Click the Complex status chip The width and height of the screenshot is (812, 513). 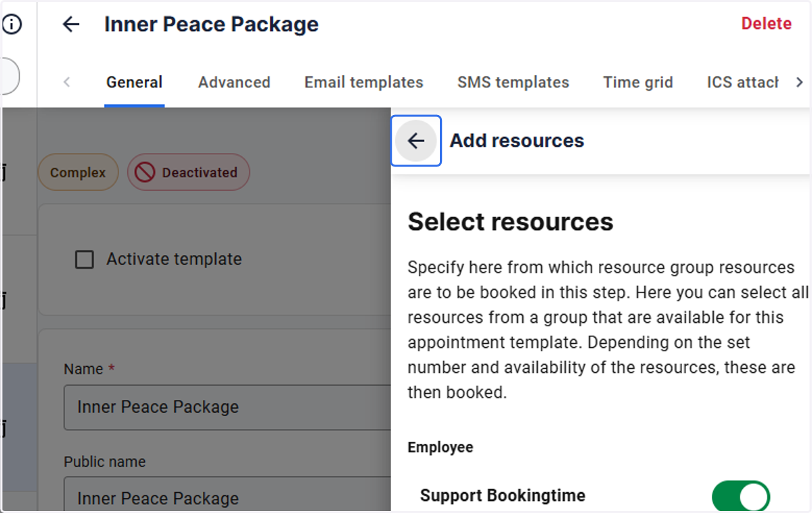tap(78, 173)
